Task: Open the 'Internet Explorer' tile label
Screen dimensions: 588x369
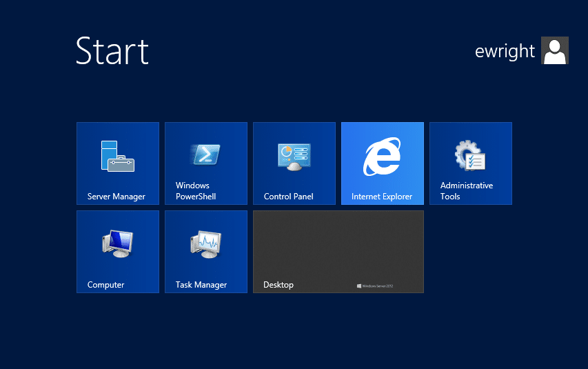Action: 381,197
